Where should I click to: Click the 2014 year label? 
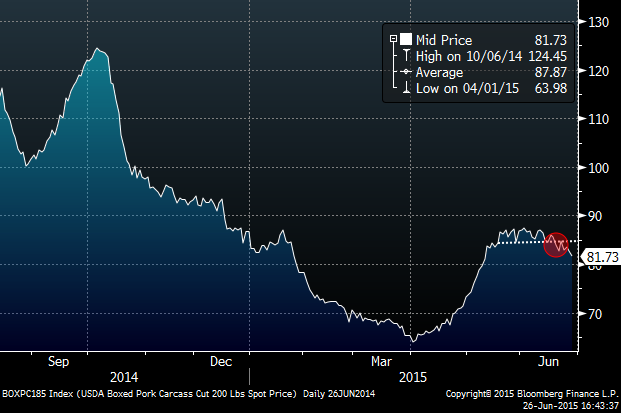click(x=124, y=378)
